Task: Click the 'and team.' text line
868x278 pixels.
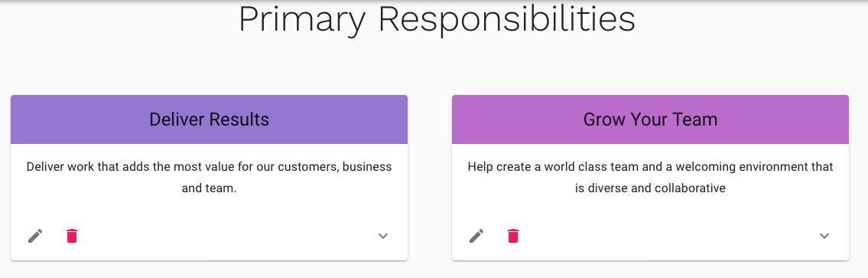Action: pos(210,188)
